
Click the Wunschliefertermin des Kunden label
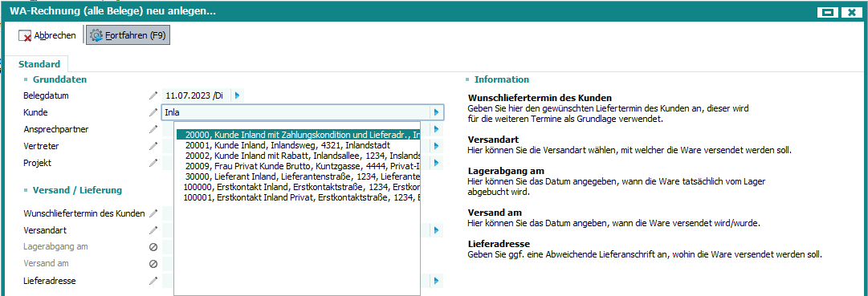84,213
